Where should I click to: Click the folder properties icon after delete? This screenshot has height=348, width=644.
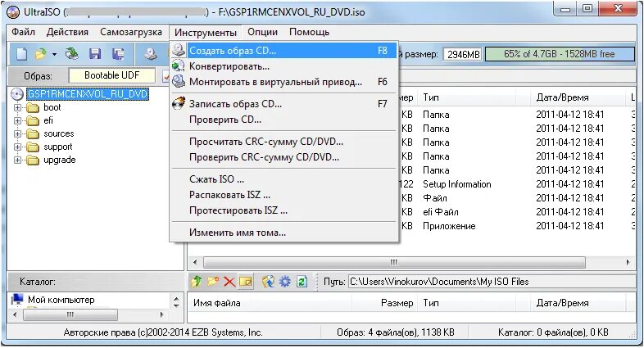click(x=246, y=282)
